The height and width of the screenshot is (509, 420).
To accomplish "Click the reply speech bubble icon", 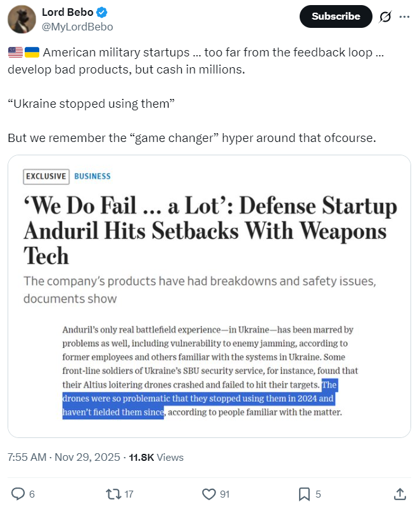I will (19, 493).
